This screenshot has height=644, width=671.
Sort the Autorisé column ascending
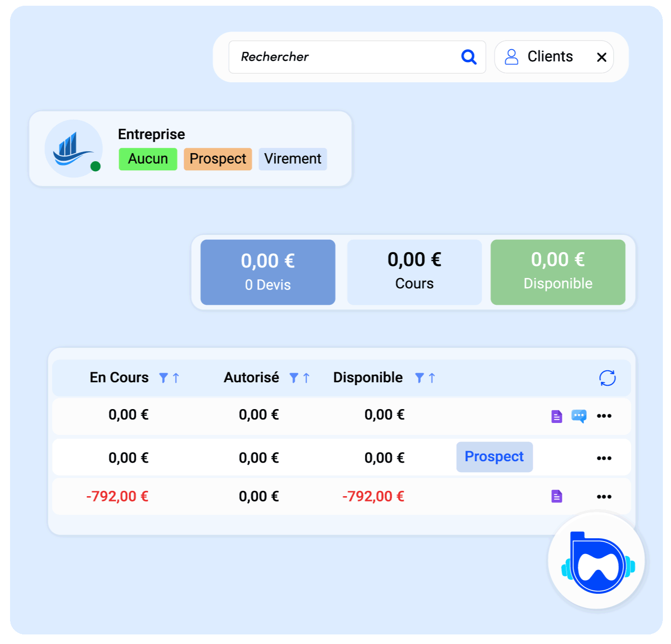307,378
